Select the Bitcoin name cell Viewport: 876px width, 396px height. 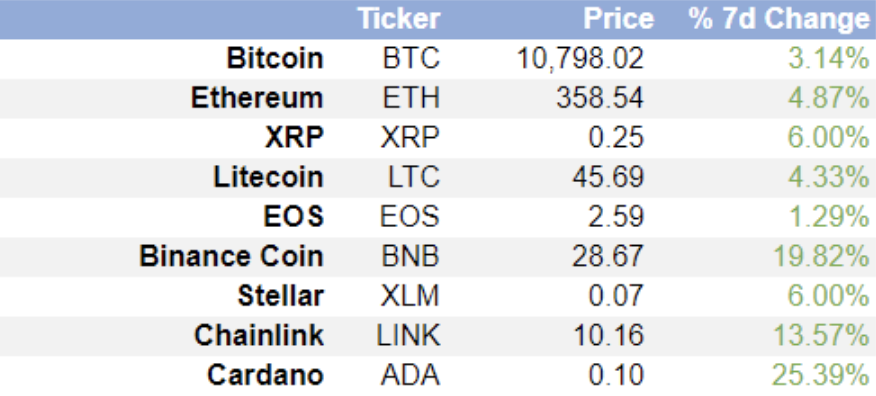[x=275, y=58]
